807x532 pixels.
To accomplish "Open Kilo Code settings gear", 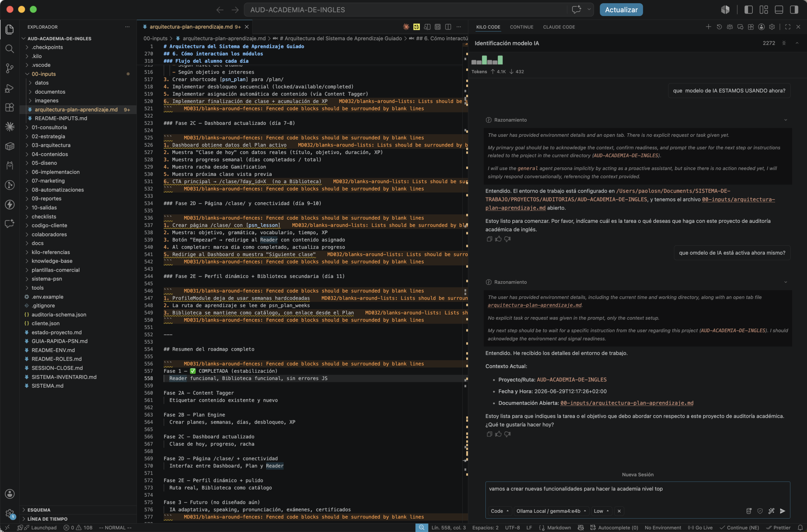I will click(x=772, y=27).
